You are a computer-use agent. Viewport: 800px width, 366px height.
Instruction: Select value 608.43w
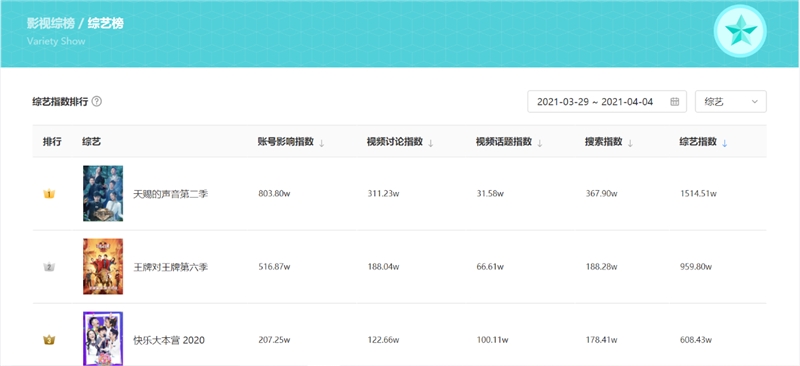(x=696, y=339)
